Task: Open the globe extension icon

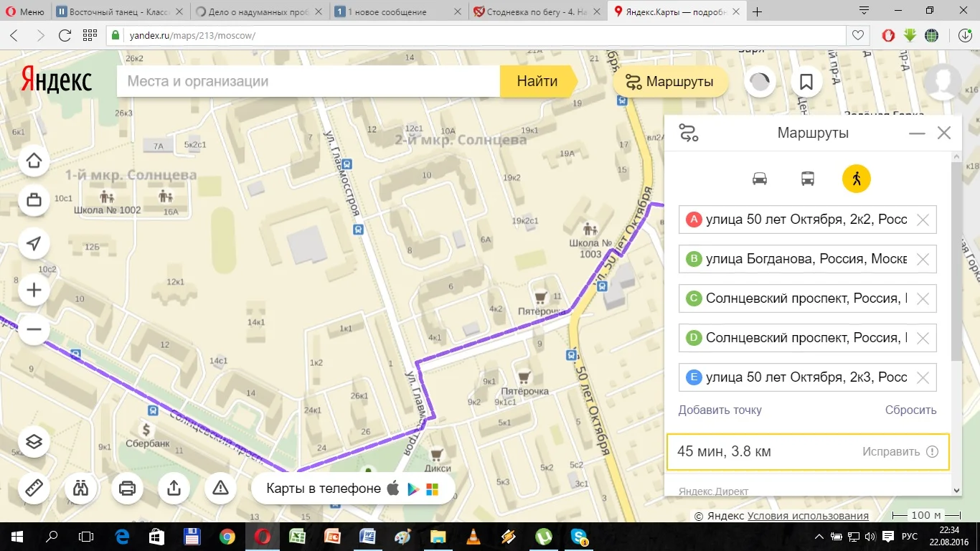Action: click(932, 35)
